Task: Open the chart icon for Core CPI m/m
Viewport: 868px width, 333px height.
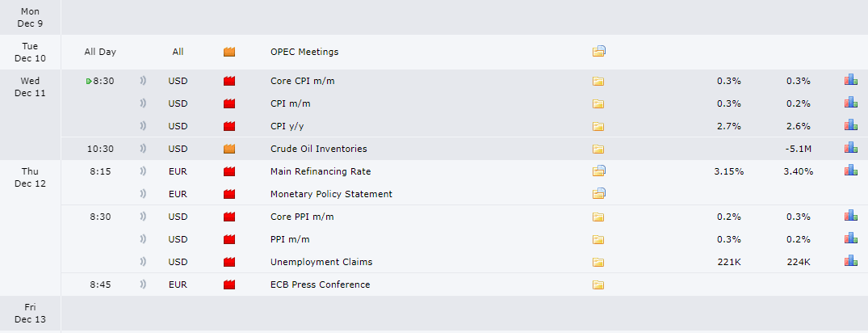Action: pos(851,80)
